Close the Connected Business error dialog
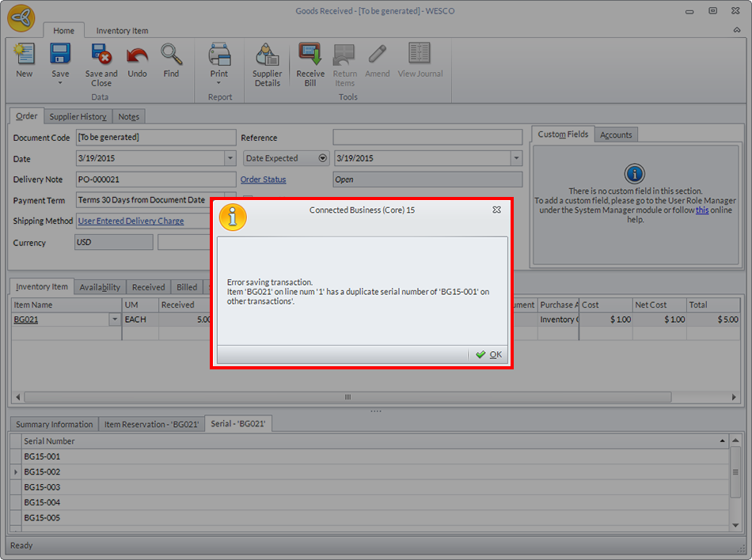The height and width of the screenshot is (560, 752). (496, 210)
